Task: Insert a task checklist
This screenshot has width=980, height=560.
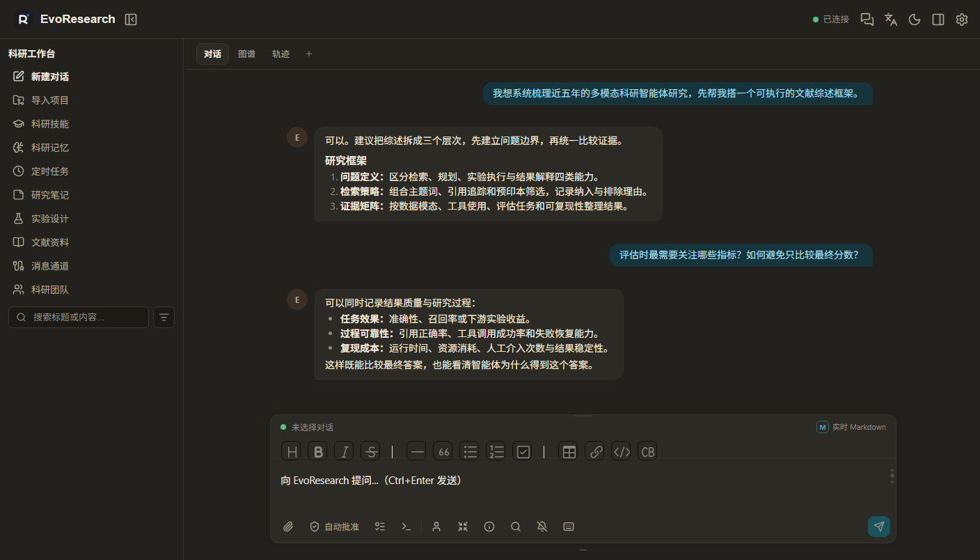Action: tap(522, 451)
